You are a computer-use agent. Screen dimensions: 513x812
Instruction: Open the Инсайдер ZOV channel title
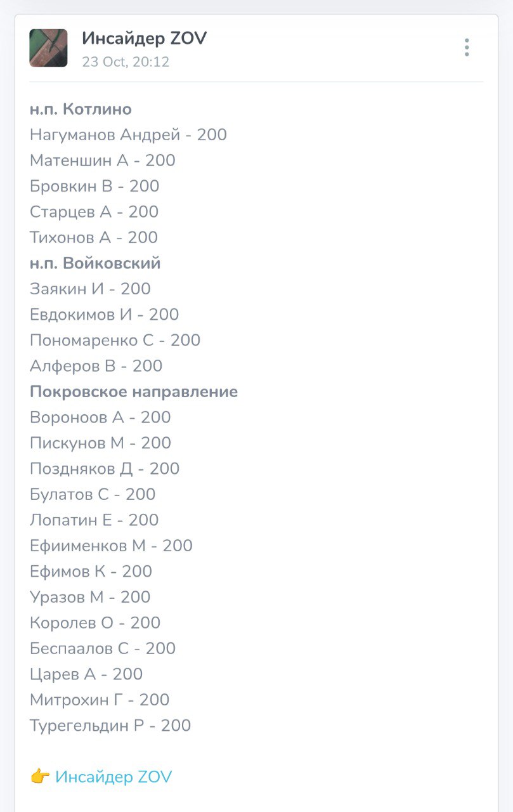click(144, 39)
